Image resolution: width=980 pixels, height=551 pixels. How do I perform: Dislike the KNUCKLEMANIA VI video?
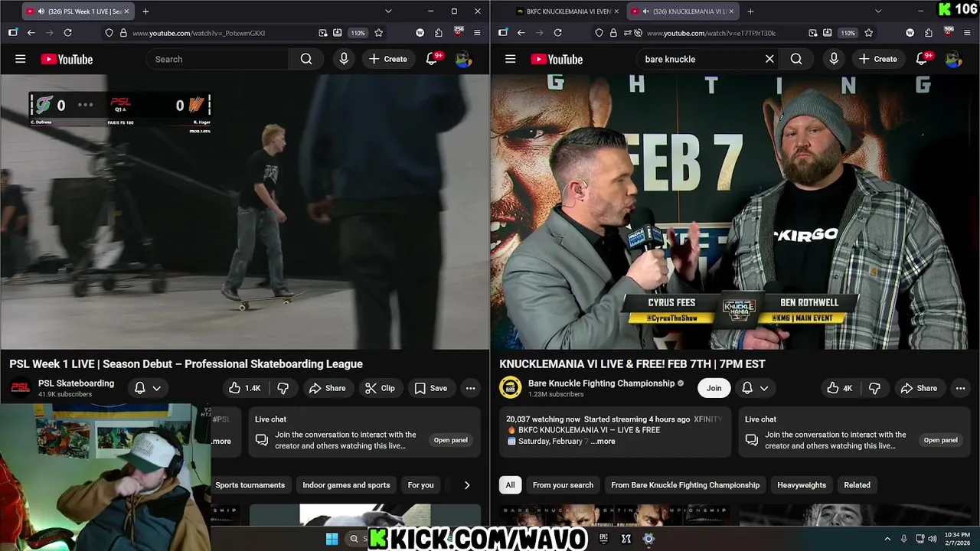[874, 388]
